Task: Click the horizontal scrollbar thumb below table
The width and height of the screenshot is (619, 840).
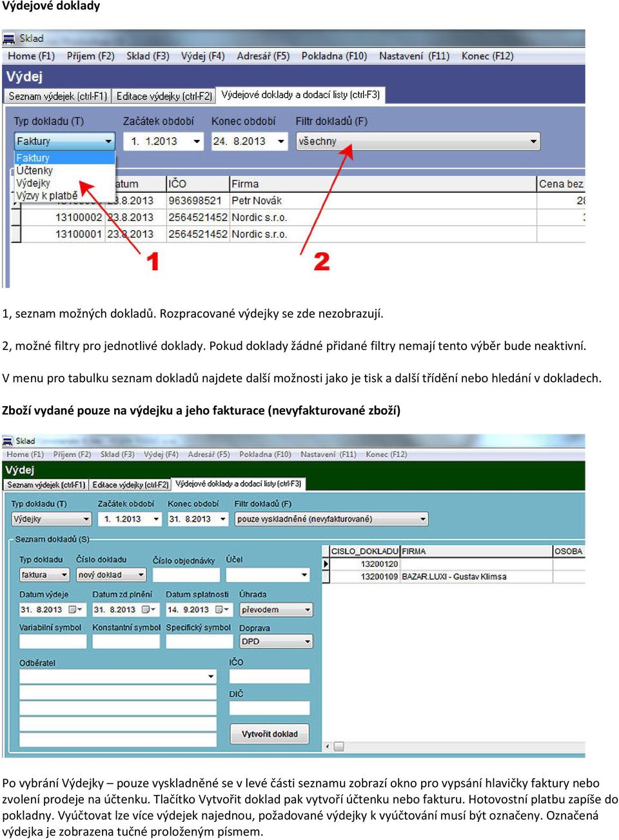Action: click(339, 747)
